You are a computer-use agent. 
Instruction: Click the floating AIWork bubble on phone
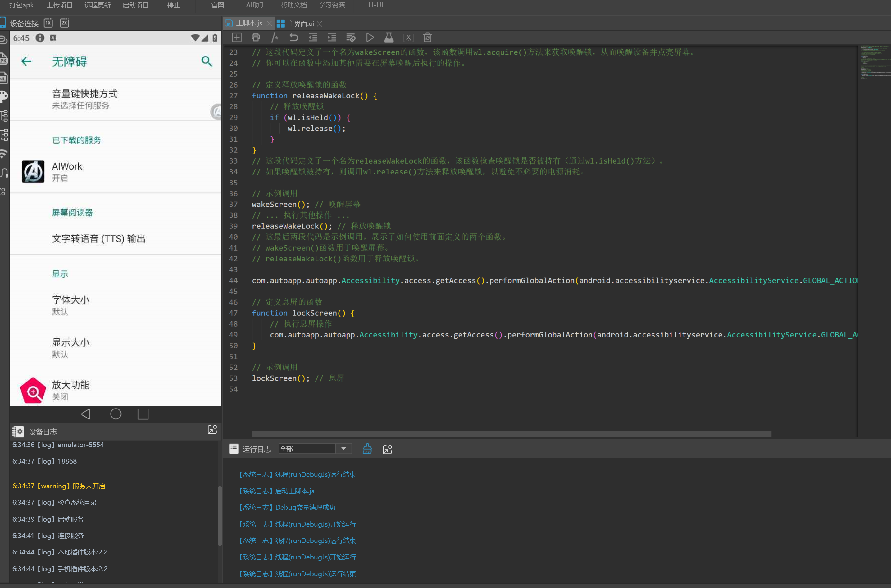tap(216, 111)
